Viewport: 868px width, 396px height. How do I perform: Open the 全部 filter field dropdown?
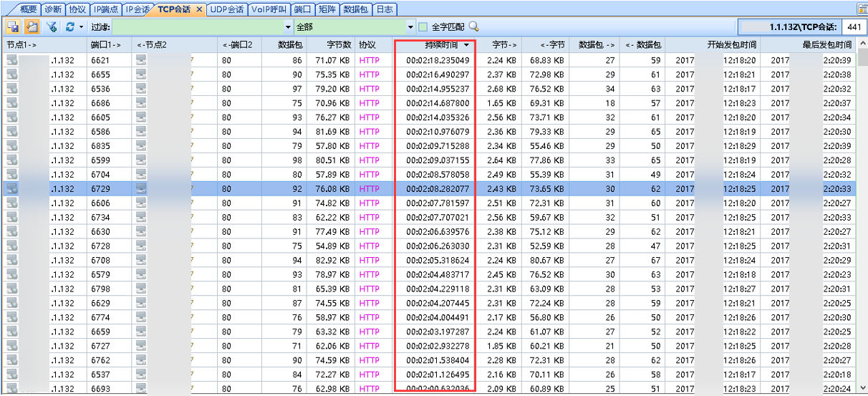(x=411, y=27)
